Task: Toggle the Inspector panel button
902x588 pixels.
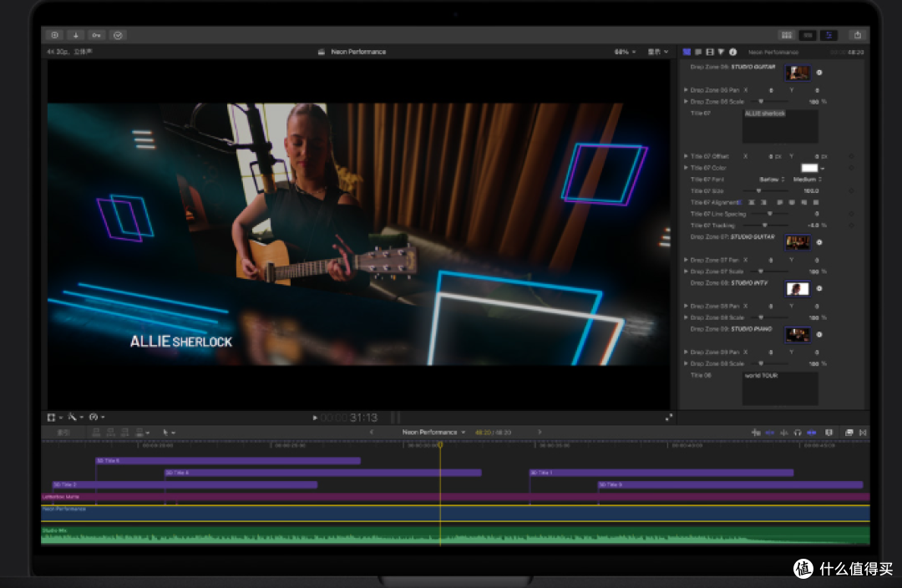Action: tap(829, 35)
